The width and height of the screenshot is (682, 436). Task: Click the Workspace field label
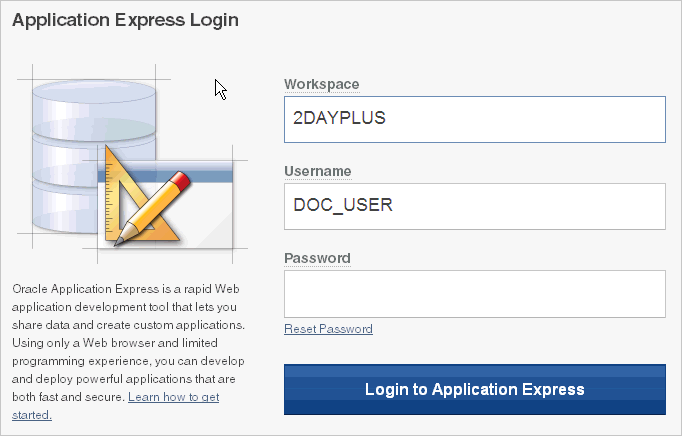(x=321, y=84)
